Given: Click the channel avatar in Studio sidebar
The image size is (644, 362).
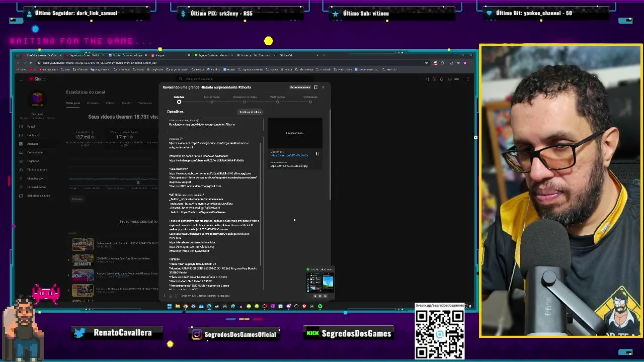Looking at the screenshot, I should point(37,98).
